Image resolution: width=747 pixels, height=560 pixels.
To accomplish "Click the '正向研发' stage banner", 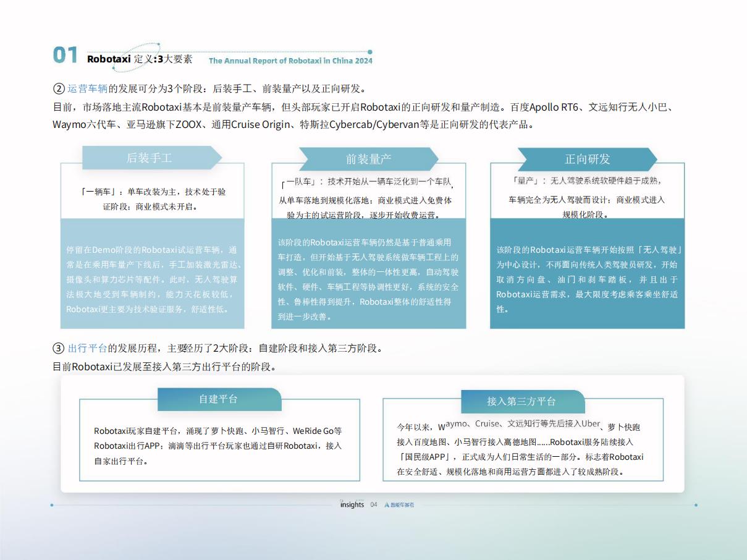I will pos(587,159).
